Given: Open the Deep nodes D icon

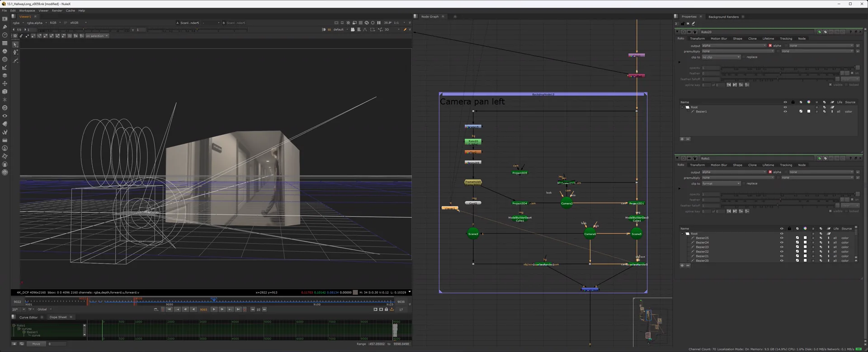Looking at the screenshot, I should coord(5,108).
